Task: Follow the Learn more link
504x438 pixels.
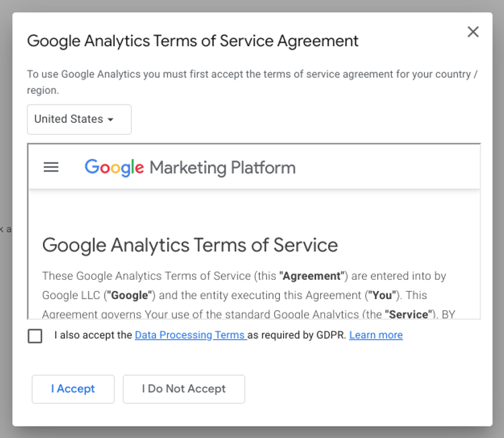Action: [376, 335]
